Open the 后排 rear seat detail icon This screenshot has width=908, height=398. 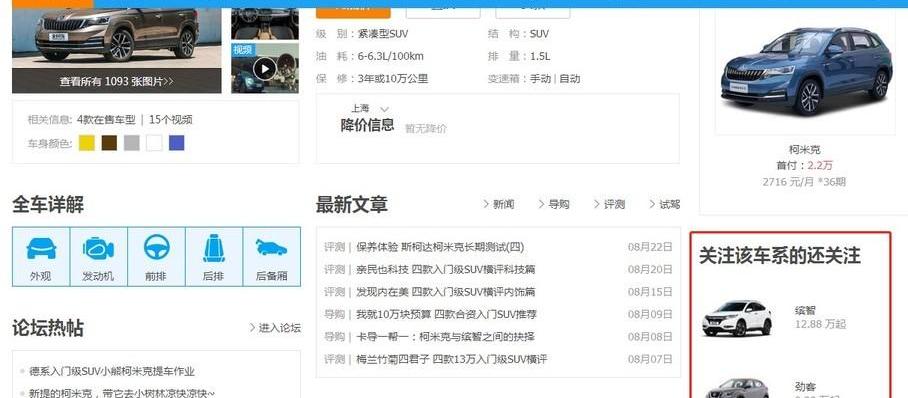click(214, 257)
